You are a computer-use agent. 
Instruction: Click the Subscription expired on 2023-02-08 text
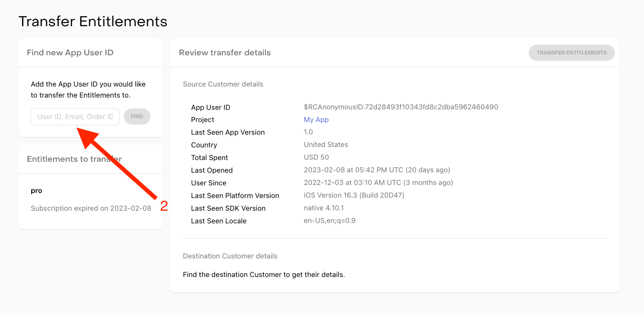tap(91, 208)
